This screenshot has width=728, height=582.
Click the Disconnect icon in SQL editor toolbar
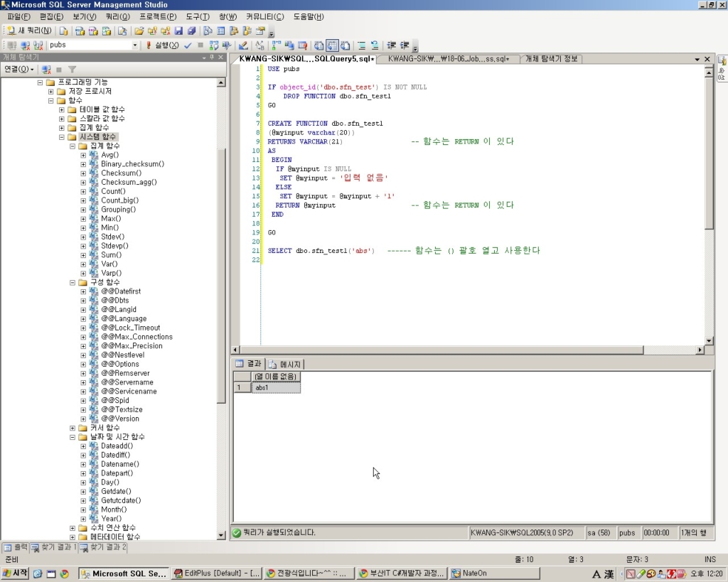(26, 45)
